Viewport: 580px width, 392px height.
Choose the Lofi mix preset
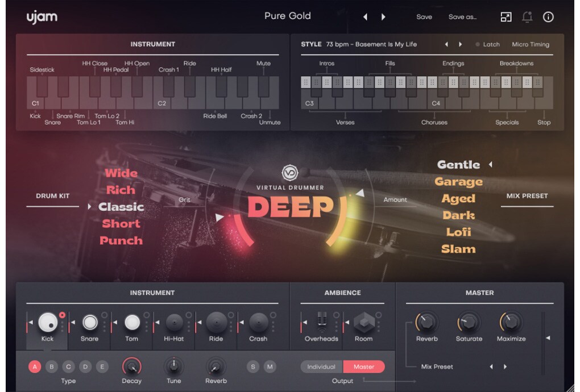pyautogui.click(x=459, y=232)
